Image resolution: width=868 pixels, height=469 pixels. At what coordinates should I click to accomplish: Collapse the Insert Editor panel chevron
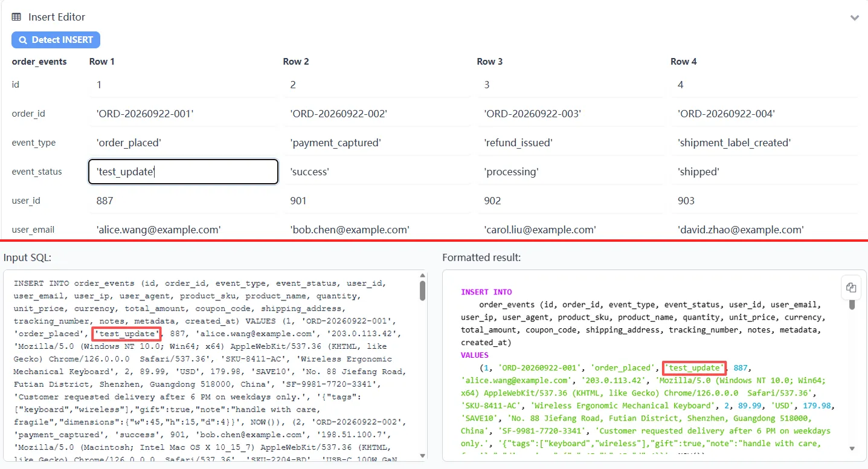[855, 18]
